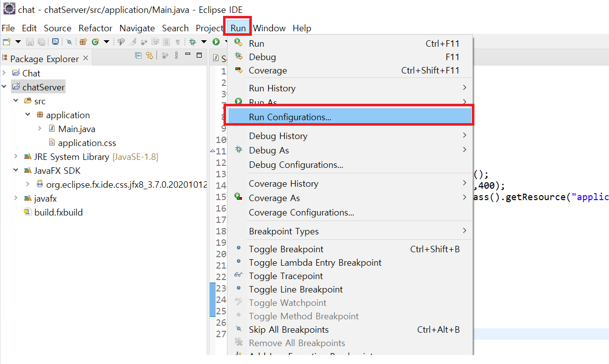Viewport: 609px width, 364px height.
Task: Expand the Coverage History submenu
Action: [350, 184]
